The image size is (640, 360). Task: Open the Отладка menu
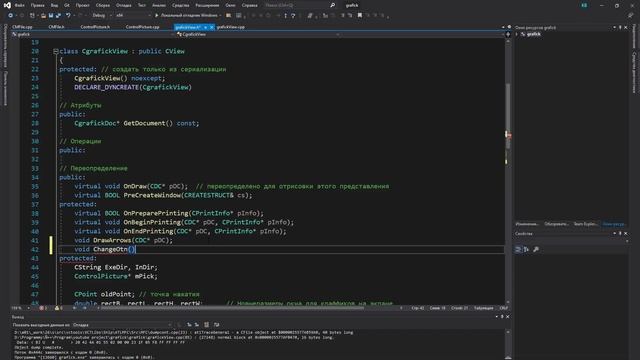pyautogui.click(x=123, y=5)
